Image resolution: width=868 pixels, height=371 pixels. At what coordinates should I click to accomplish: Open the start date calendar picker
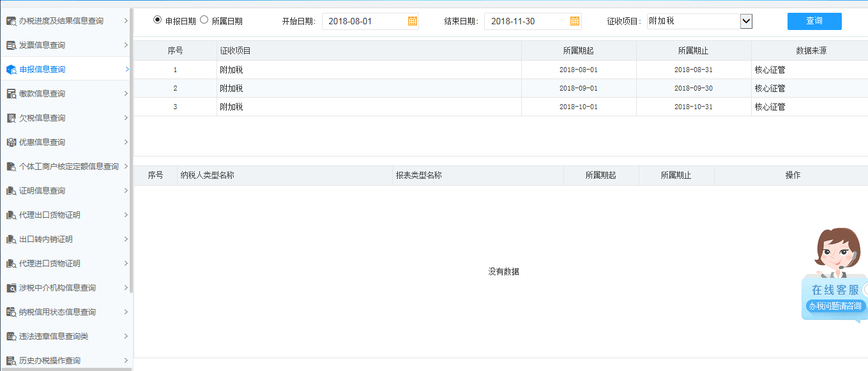coord(413,20)
